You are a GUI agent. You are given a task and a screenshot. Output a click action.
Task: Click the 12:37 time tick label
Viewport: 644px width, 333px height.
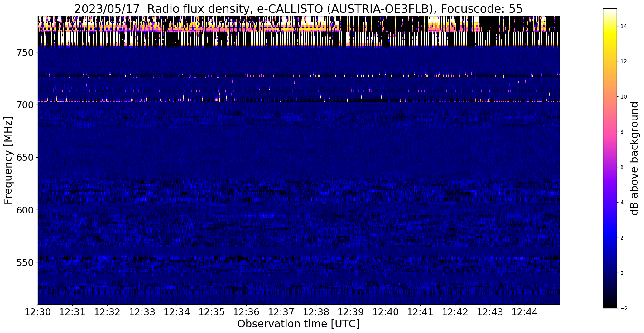click(281, 312)
